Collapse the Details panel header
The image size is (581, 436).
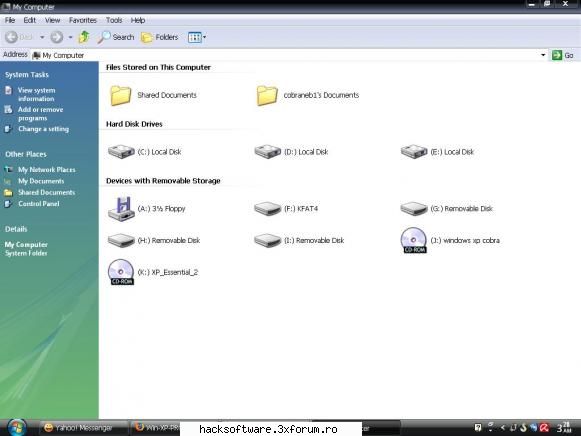pyautogui.click(x=16, y=229)
